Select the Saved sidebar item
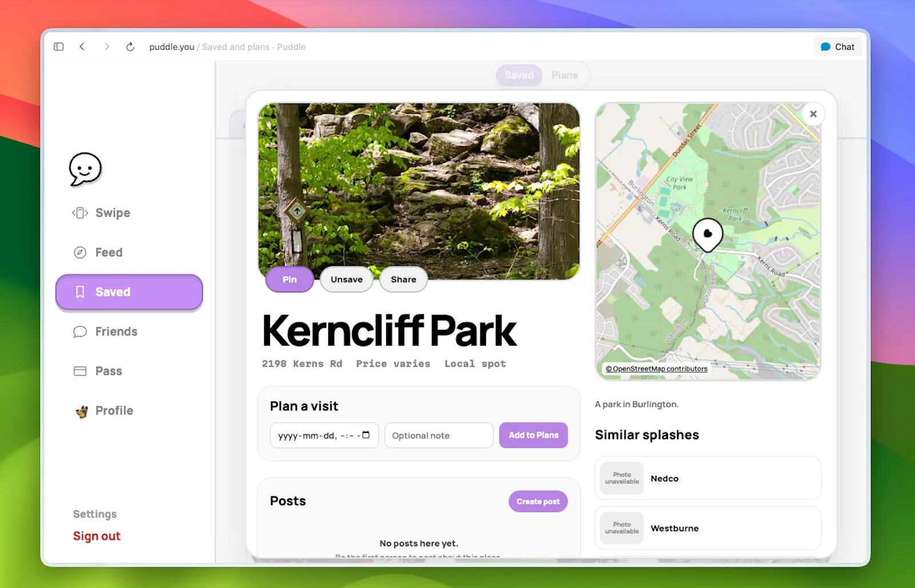The height and width of the screenshot is (588, 915). (x=129, y=292)
